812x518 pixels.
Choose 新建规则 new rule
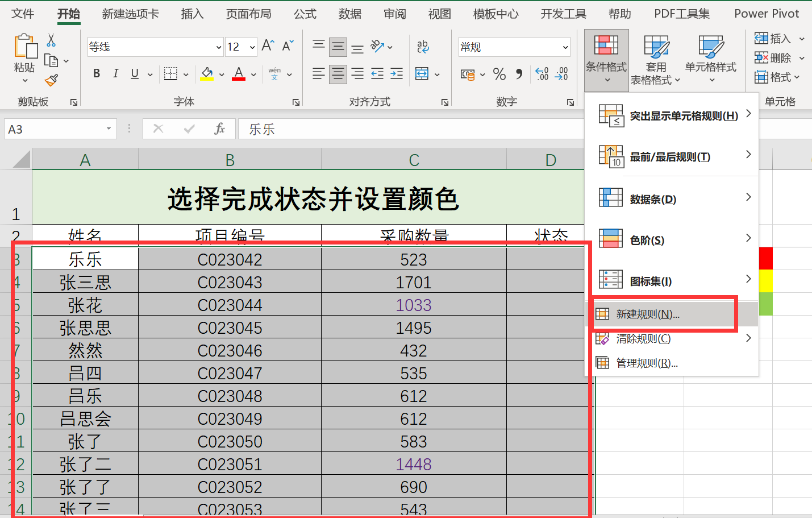click(672, 314)
